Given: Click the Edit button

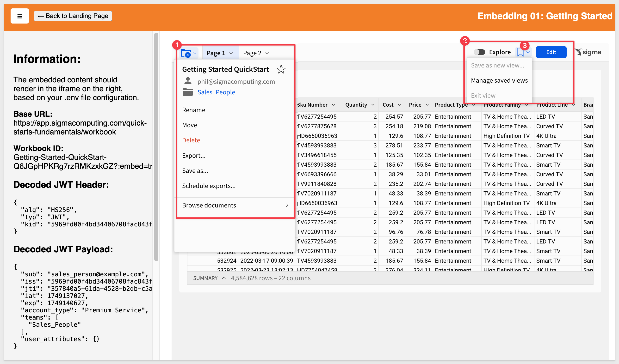Looking at the screenshot, I should 551,52.
